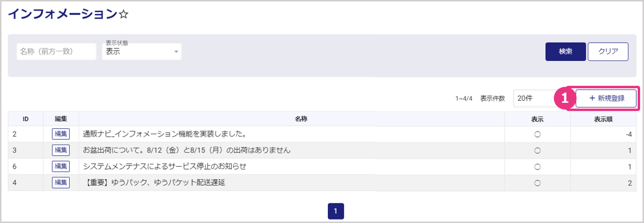The image size is (644, 223).
Task: Edit the システムメンテナス notice row
Action: click(61, 166)
